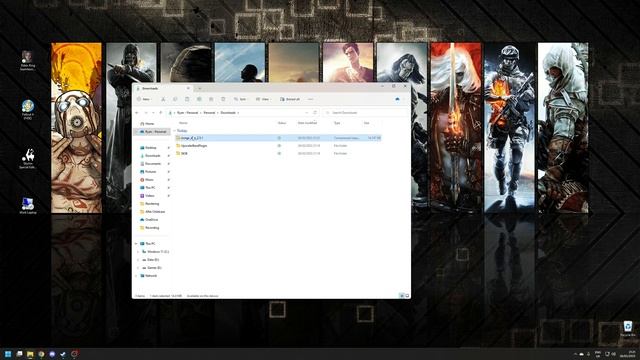Sort by the Type column header
Screen dimensions: 640x360
(337, 123)
